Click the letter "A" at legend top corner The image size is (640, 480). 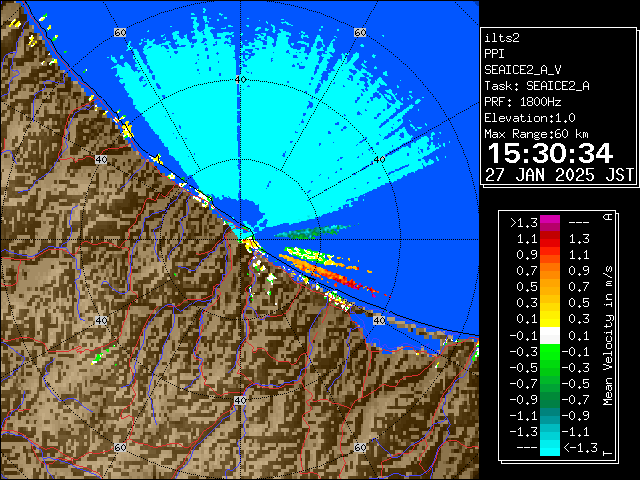(608, 217)
